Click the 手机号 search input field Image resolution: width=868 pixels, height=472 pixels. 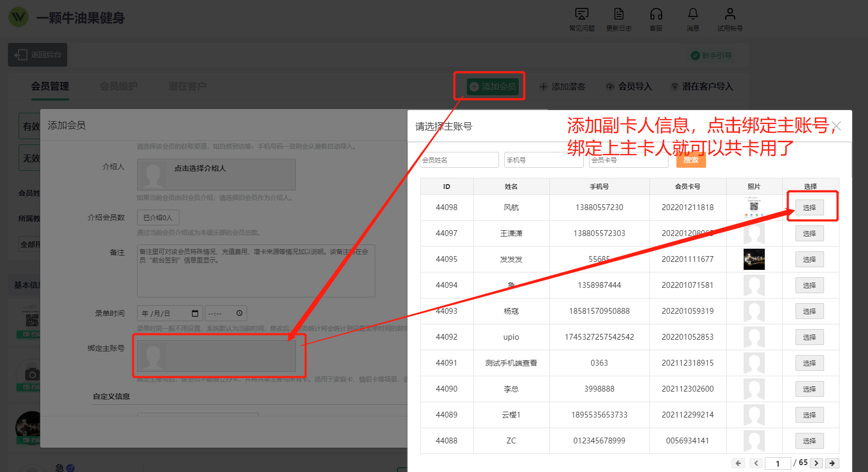[x=544, y=160]
